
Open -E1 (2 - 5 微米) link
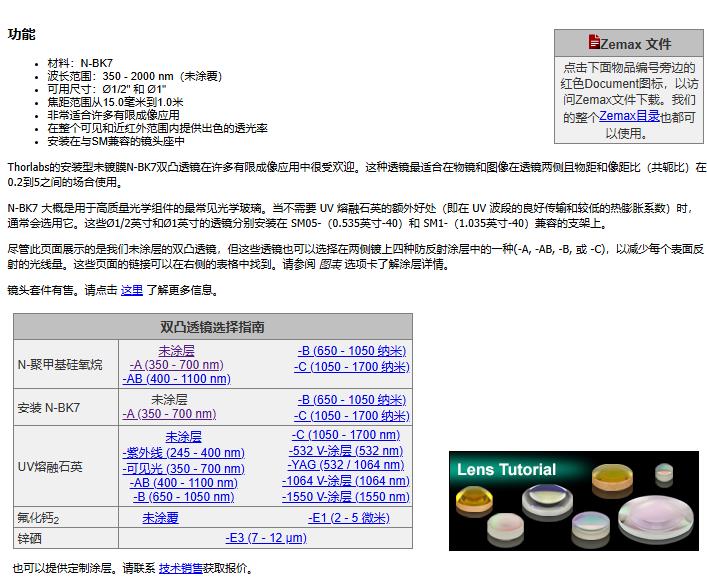(349, 518)
